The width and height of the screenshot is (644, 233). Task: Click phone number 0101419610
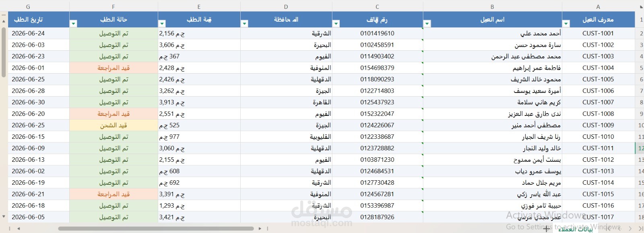click(x=377, y=33)
